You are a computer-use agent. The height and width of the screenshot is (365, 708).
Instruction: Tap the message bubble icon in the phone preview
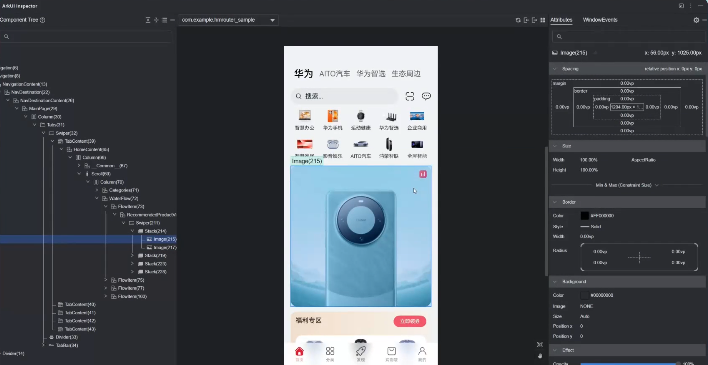click(426, 96)
